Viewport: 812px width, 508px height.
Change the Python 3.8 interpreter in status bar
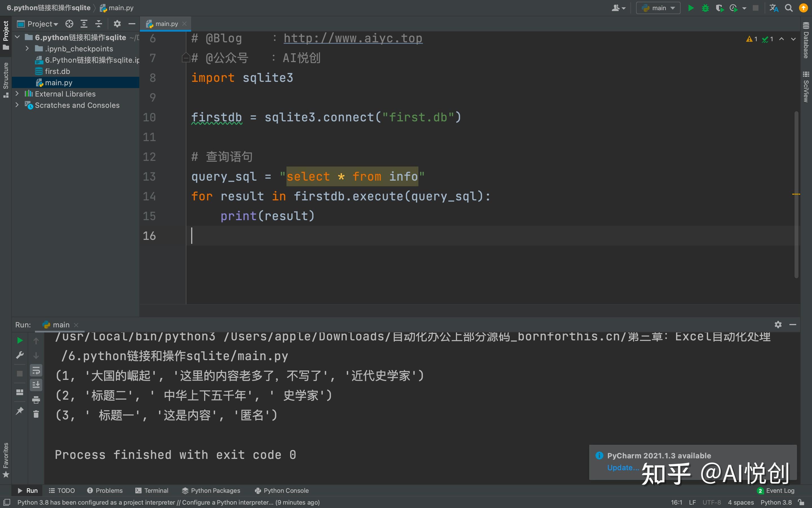[776, 502]
